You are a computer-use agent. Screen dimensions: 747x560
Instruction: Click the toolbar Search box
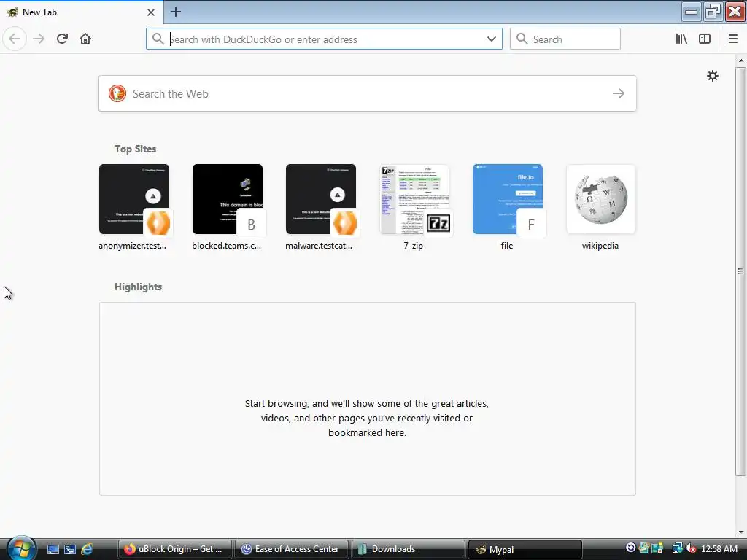click(565, 39)
